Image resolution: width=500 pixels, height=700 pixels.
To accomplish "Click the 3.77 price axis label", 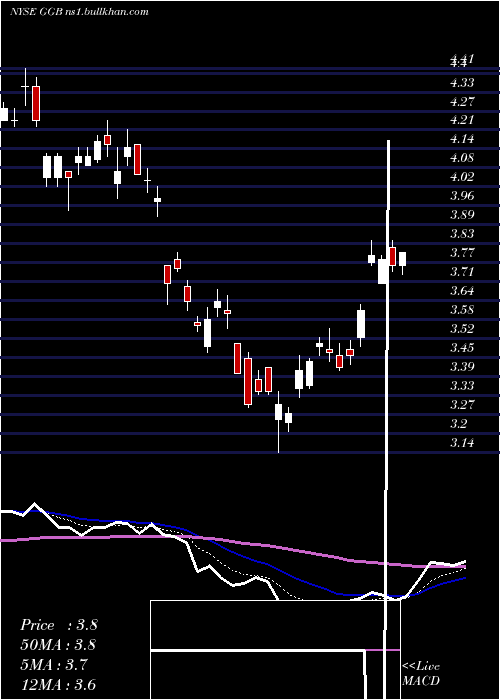I will (x=462, y=253).
